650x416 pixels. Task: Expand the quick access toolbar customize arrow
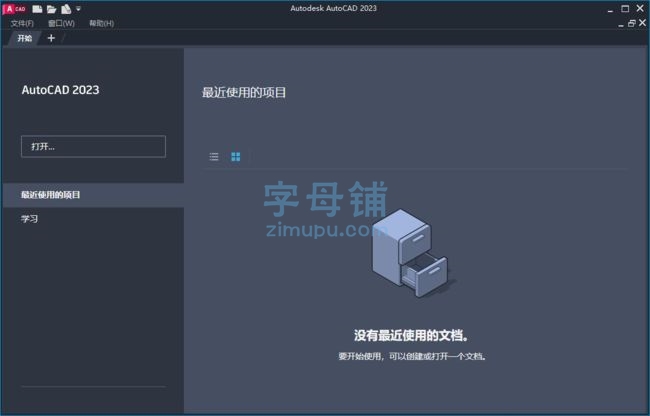(x=78, y=8)
